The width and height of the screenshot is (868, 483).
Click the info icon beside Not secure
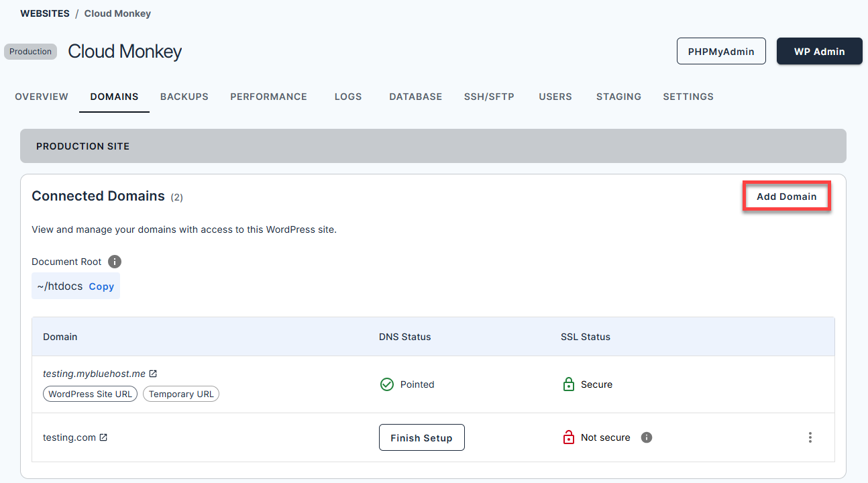(x=646, y=437)
